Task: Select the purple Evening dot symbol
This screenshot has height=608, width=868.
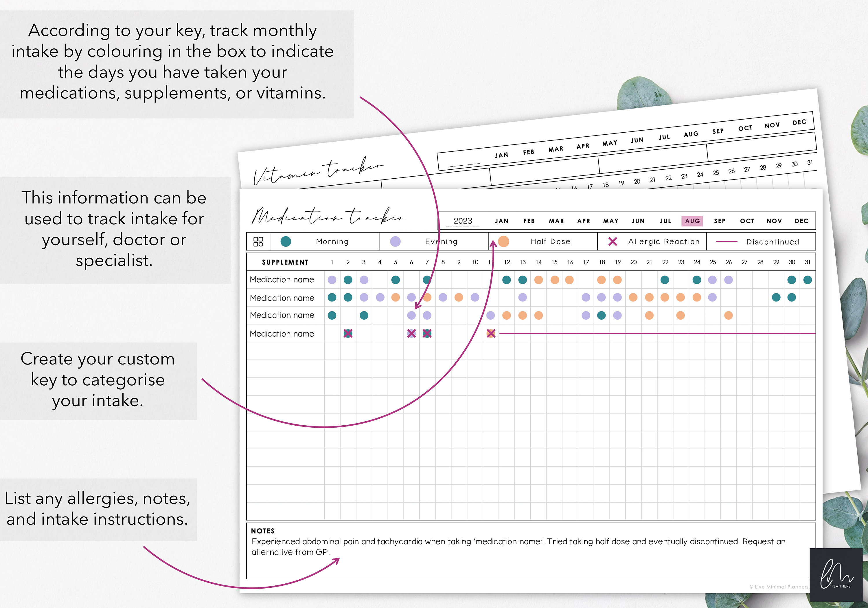Action: 396,241
